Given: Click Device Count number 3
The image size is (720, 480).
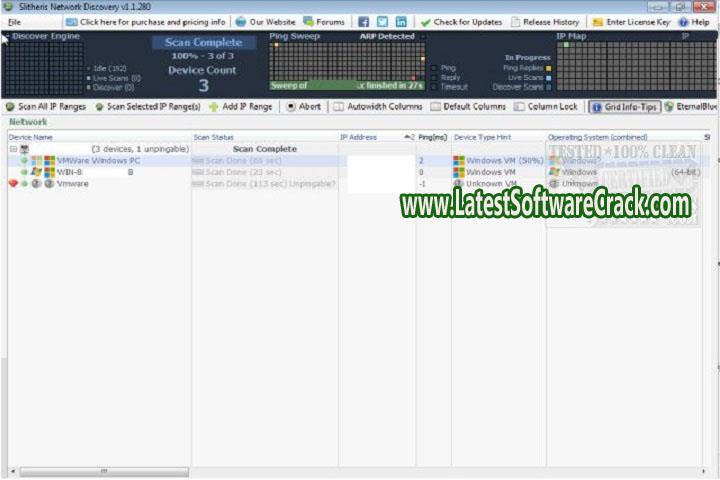Looking at the screenshot, I should coord(204,85).
